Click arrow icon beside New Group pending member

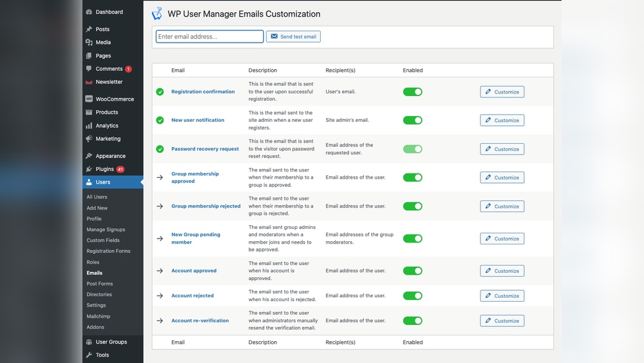pos(160,239)
